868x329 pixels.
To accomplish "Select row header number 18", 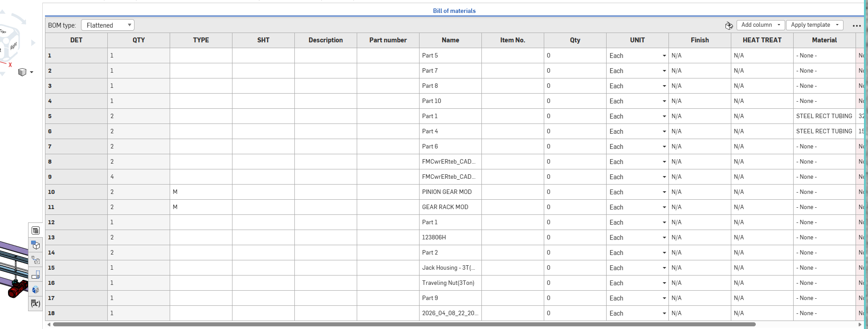I will (76, 313).
